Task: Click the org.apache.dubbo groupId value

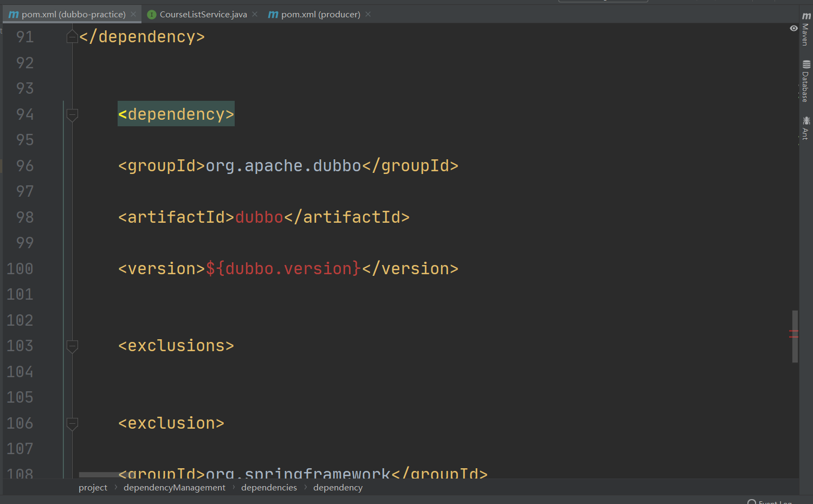Action: point(283,166)
